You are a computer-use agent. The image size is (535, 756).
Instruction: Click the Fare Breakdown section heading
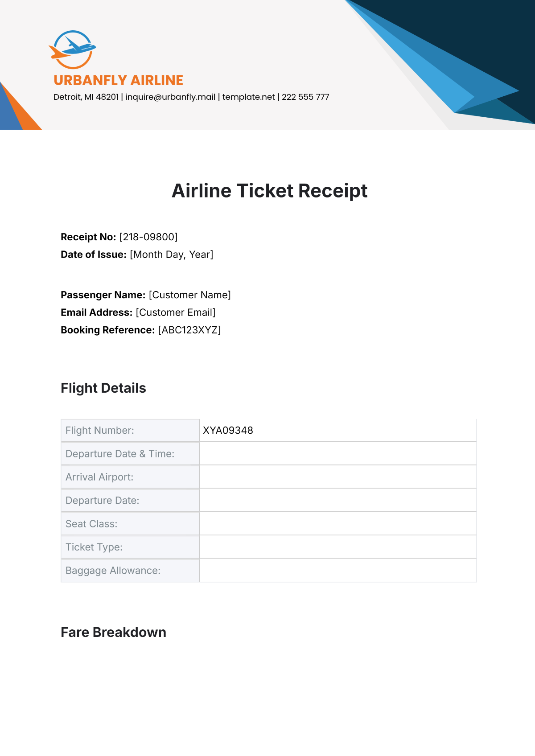point(113,633)
